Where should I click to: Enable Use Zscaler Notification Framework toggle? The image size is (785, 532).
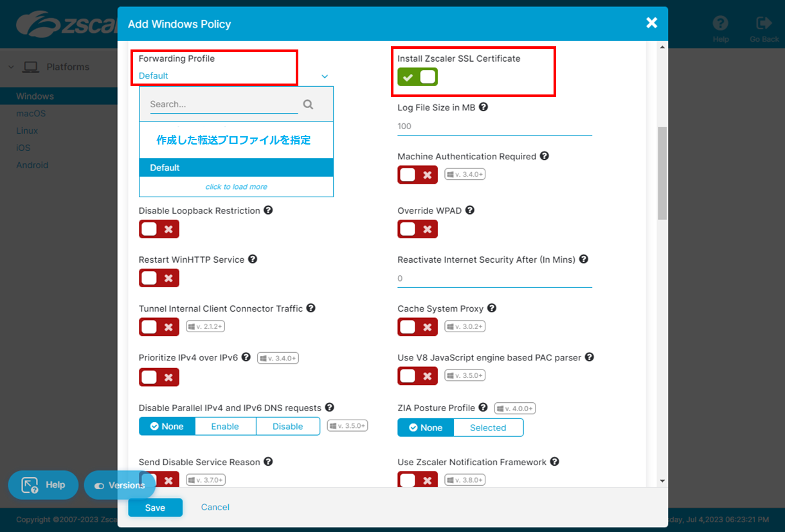pos(417,479)
